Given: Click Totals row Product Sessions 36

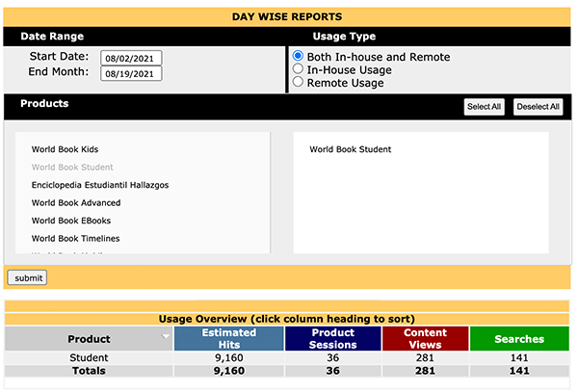Looking at the screenshot, I should [x=333, y=371].
